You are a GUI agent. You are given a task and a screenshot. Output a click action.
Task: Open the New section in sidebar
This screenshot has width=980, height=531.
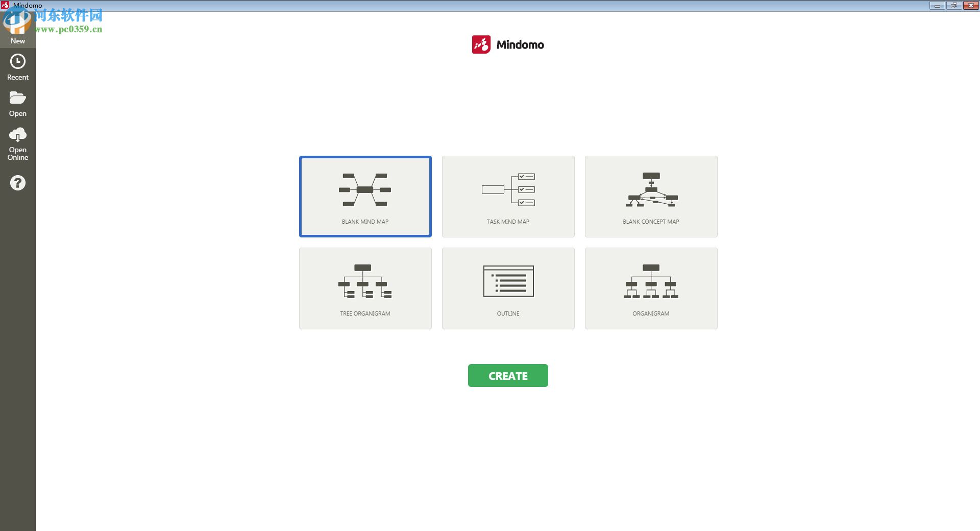coord(18,30)
